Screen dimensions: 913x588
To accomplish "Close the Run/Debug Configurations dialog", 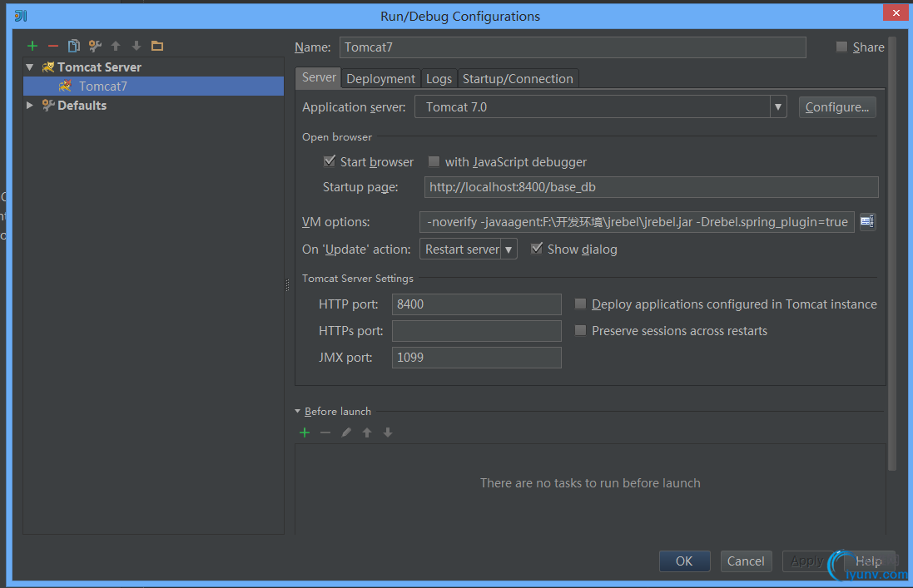I will tap(896, 12).
